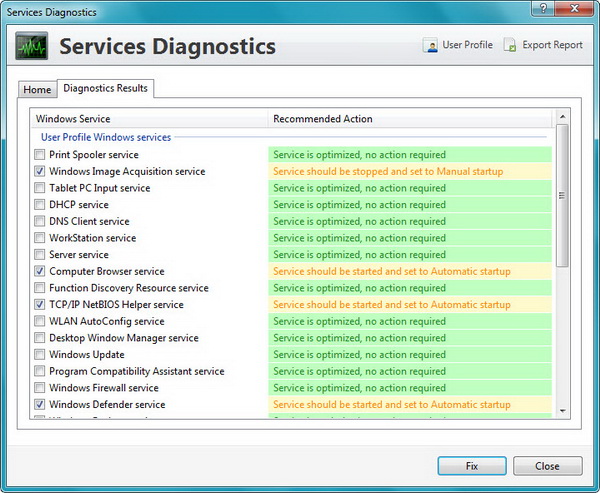
Task: Select the Diagnostics Results tab
Action: click(x=105, y=88)
